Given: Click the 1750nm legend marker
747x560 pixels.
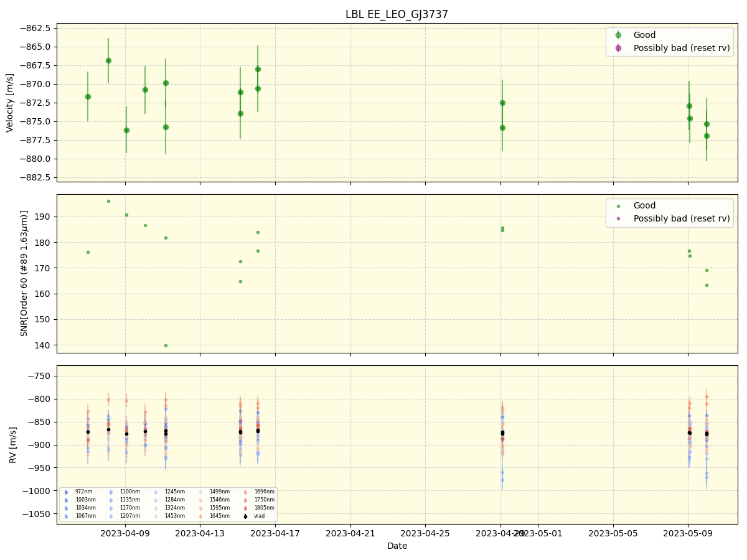Looking at the screenshot, I should 245,500.
